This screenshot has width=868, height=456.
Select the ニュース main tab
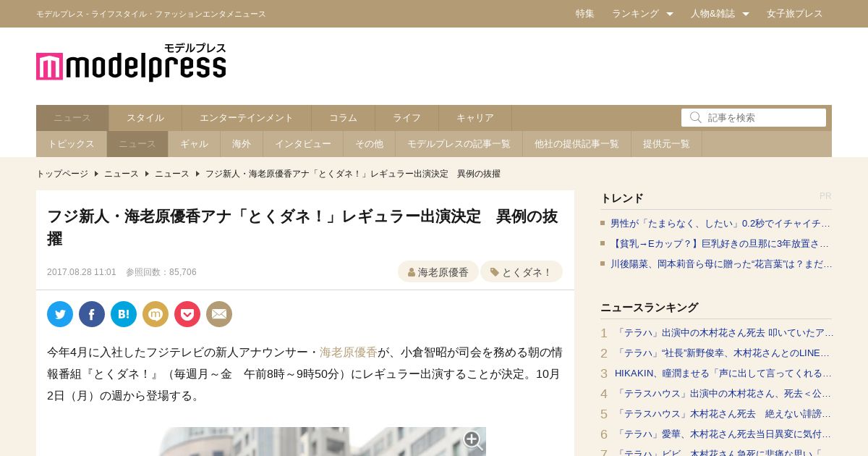pyautogui.click(x=72, y=118)
